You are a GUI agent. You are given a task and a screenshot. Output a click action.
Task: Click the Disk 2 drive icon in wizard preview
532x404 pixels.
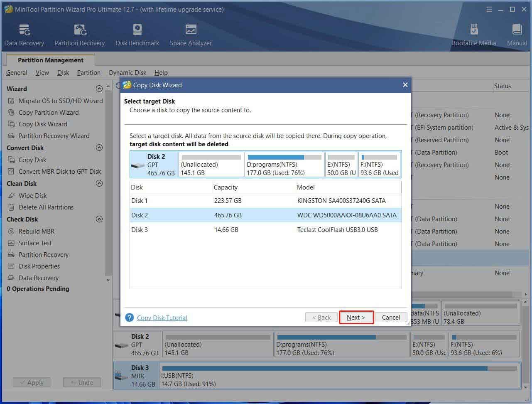(x=138, y=166)
